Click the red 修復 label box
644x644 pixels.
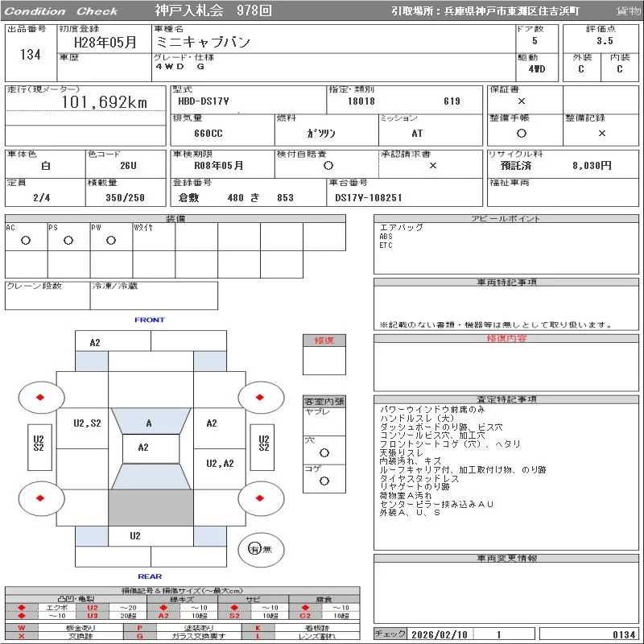pyautogui.click(x=324, y=341)
